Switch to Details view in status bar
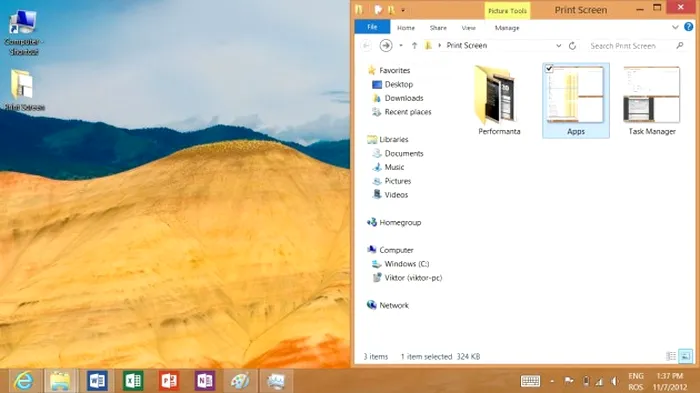The height and width of the screenshot is (393, 700). [671, 356]
